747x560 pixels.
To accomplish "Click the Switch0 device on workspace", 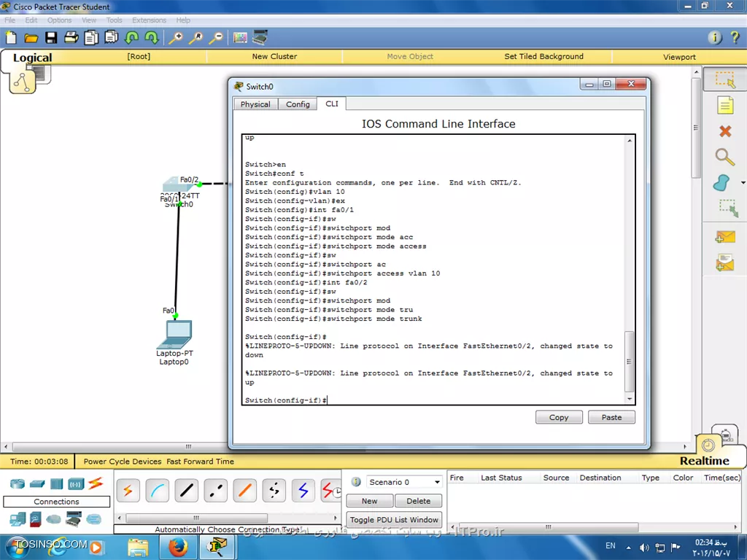I will 177,184.
